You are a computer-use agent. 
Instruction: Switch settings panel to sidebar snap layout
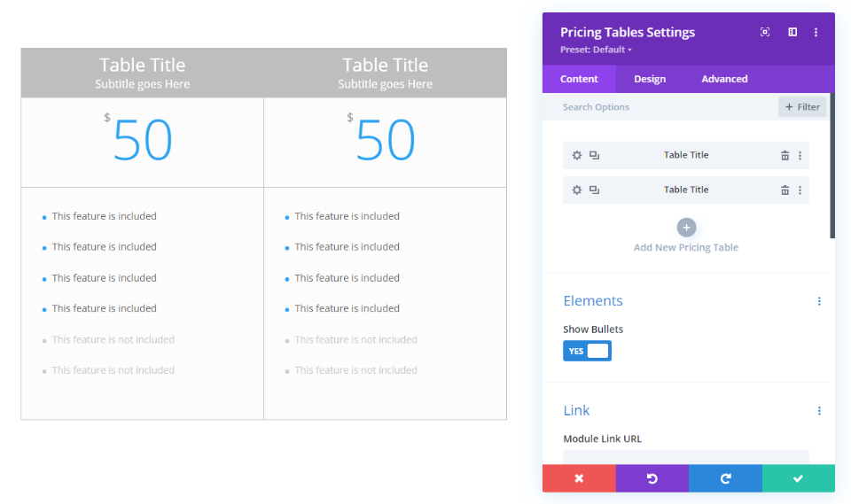click(x=792, y=32)
